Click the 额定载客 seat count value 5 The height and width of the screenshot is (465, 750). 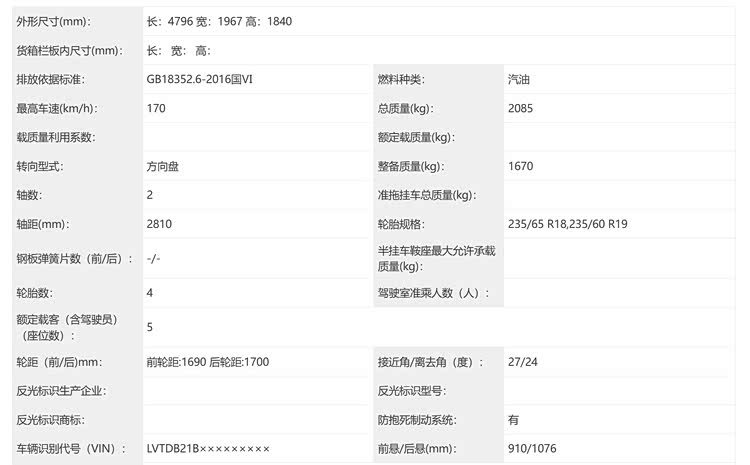[x=150, y=327]
